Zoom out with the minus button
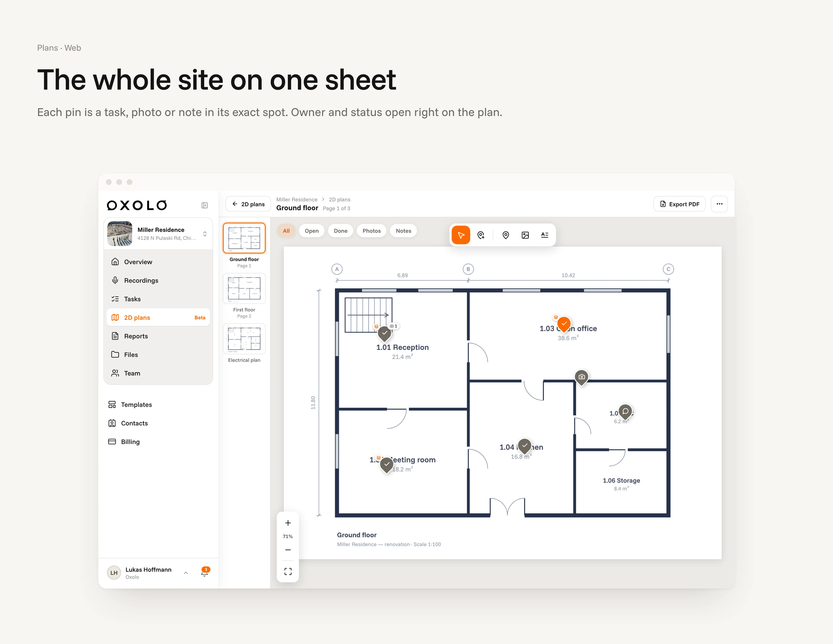 288,550
